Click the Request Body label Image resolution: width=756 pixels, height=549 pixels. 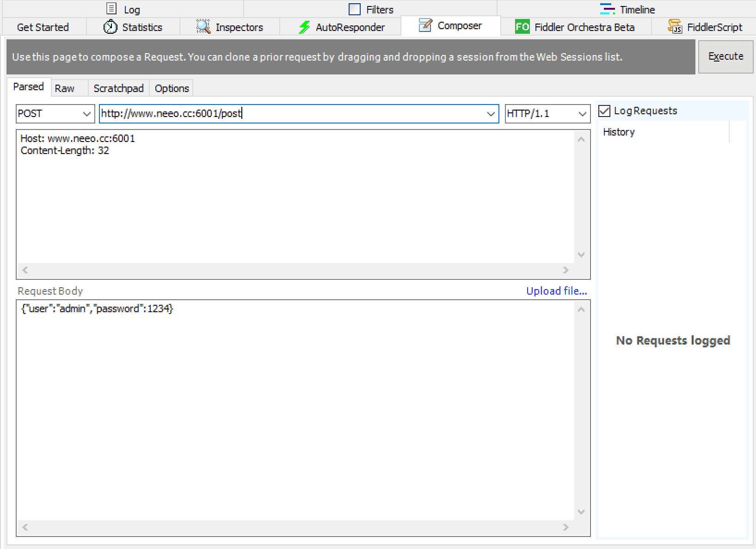click(x=50, y=291)
